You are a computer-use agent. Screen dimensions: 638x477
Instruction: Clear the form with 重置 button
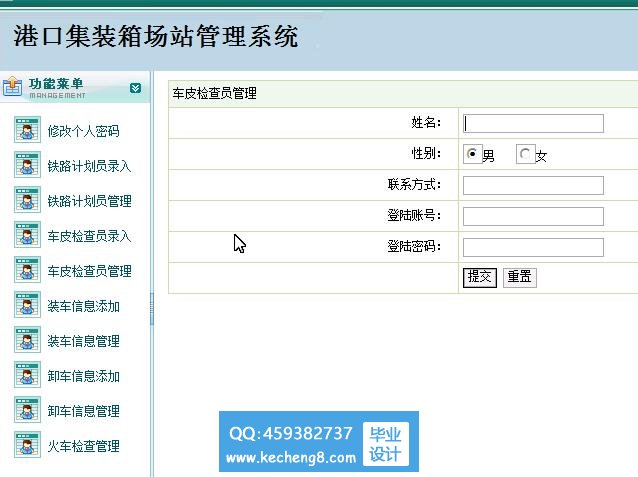tap(520, 278)
